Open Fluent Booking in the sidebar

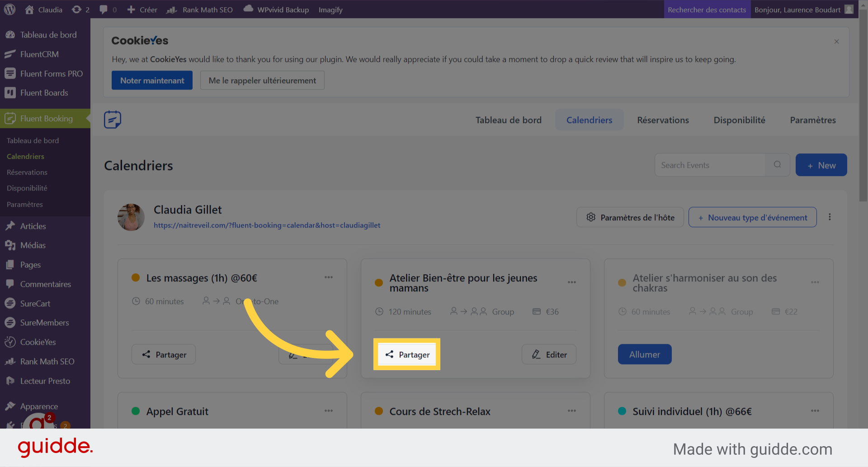coord(45,119)
